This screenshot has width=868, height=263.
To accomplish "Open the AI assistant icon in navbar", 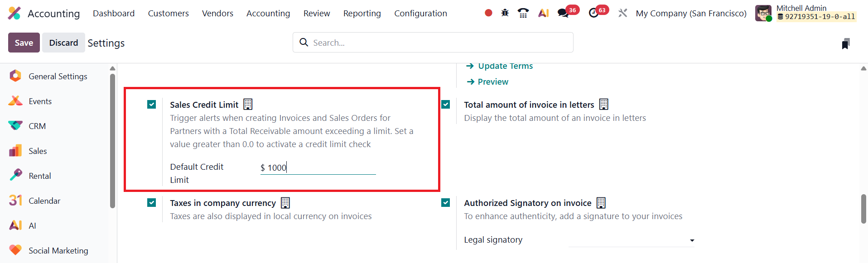I will click(543, 13).
